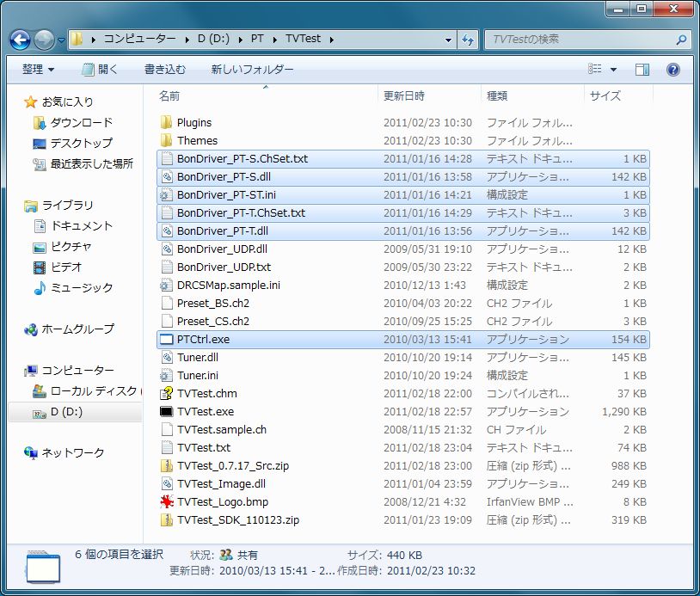The image size is (700, 596).
Task: Expand the arrow after PT breadcrumb
Action: (275, 40)
